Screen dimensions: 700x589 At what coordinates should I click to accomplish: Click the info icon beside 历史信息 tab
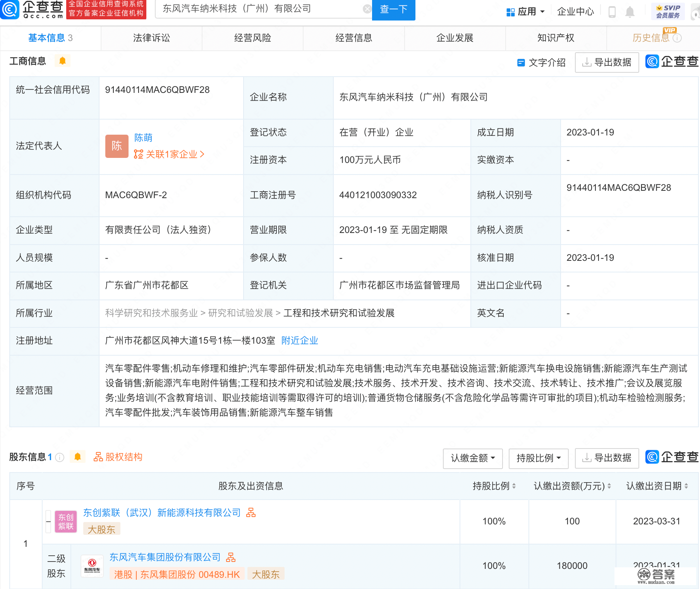click(x=677, y=38)
